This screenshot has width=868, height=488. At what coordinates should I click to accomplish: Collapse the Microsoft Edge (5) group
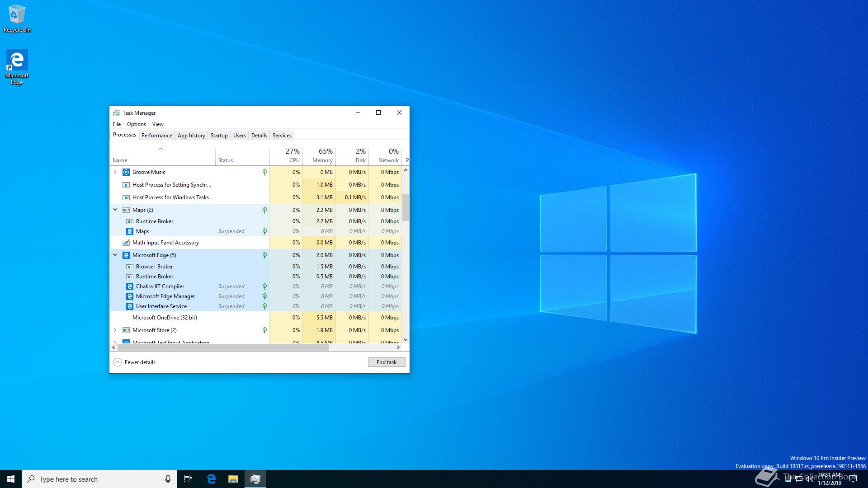[115, 255]
